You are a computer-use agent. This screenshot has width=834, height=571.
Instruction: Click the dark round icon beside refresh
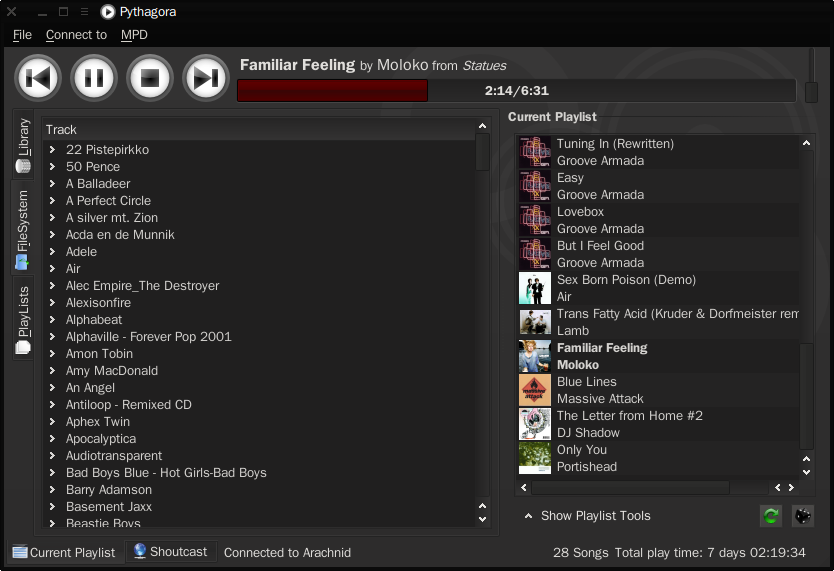point(803,516)
